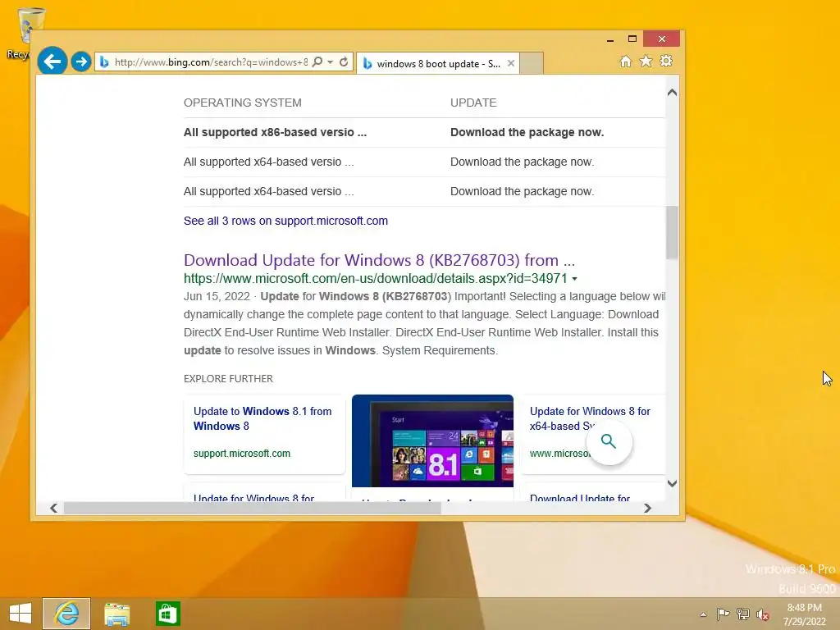Click the 'OPERATING SYSTEM' column header
This screenshot has height=630, width=840.
[242, 103]
